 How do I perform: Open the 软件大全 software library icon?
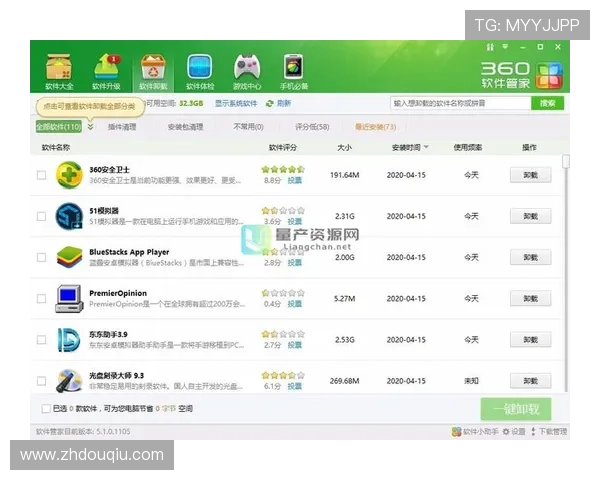pyautogui.click(x=59, y=72)
